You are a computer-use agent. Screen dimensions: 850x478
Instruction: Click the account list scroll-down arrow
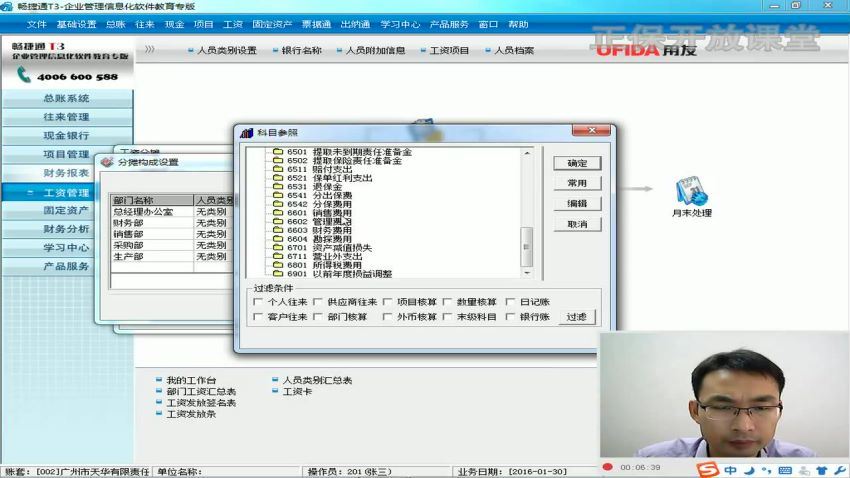(526, 273)
